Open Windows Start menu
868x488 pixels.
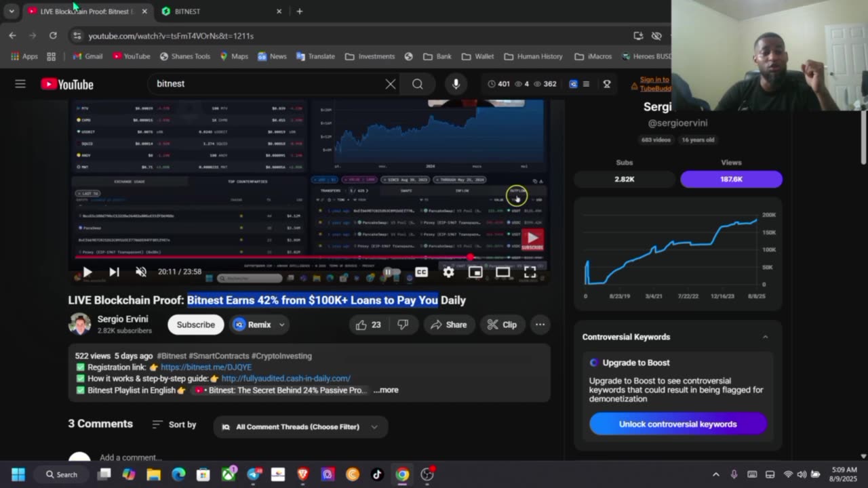[x=18, y=474]
